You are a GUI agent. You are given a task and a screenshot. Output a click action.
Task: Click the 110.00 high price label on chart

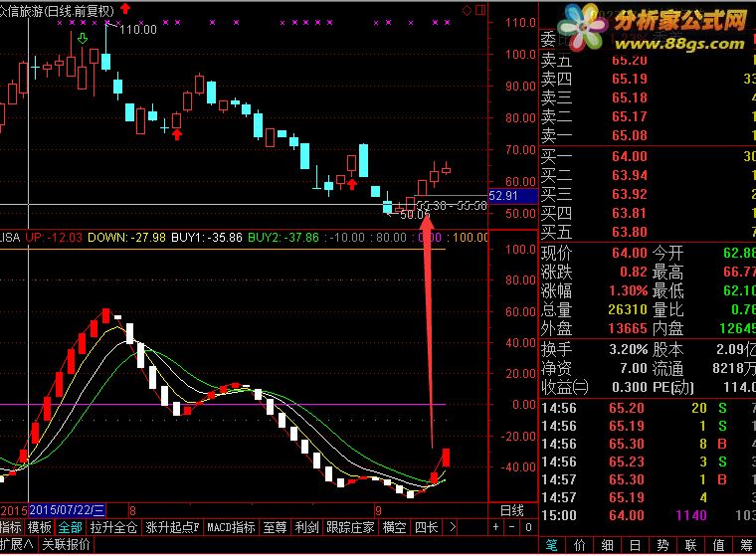point(138,30)
